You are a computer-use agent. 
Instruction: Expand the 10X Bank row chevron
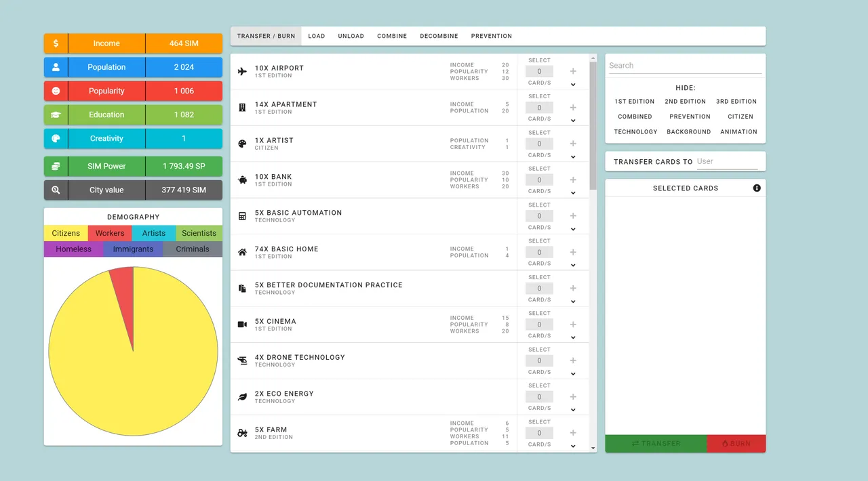click(x=573, y=193)
